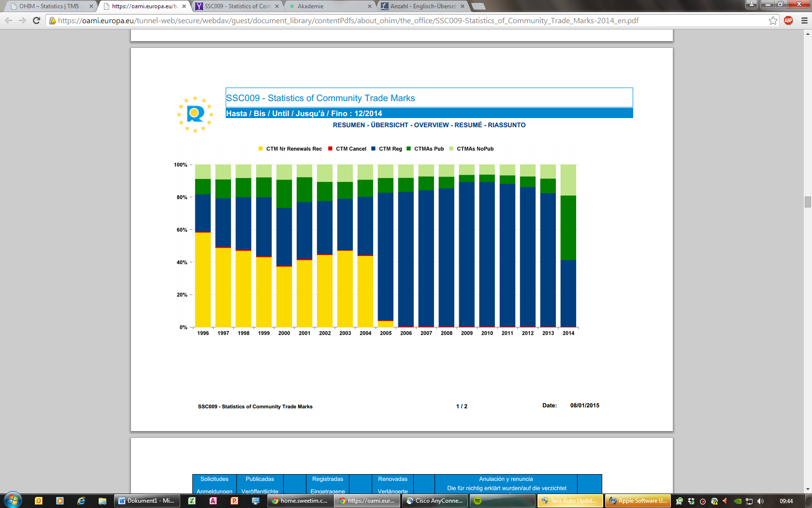
Task: Click the Publicadas table header
Action: point(260,479)
